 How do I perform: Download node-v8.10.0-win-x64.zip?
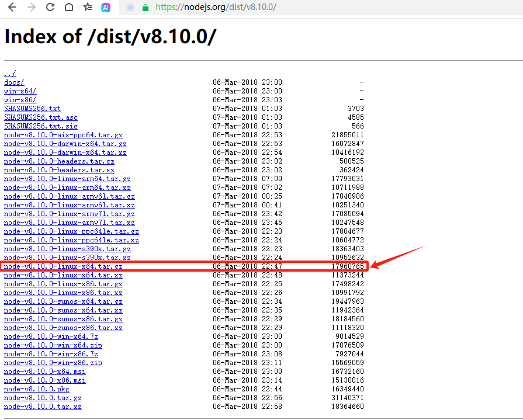(53, 345)
